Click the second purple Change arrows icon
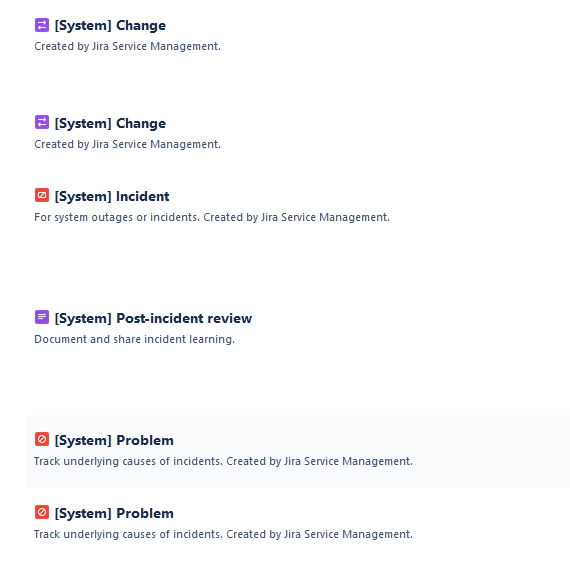This screenshot has width=570, height=571. click(x=42, y=122)
